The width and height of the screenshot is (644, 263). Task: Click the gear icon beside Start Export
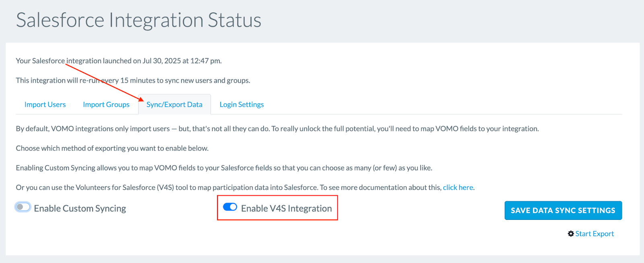571,234
